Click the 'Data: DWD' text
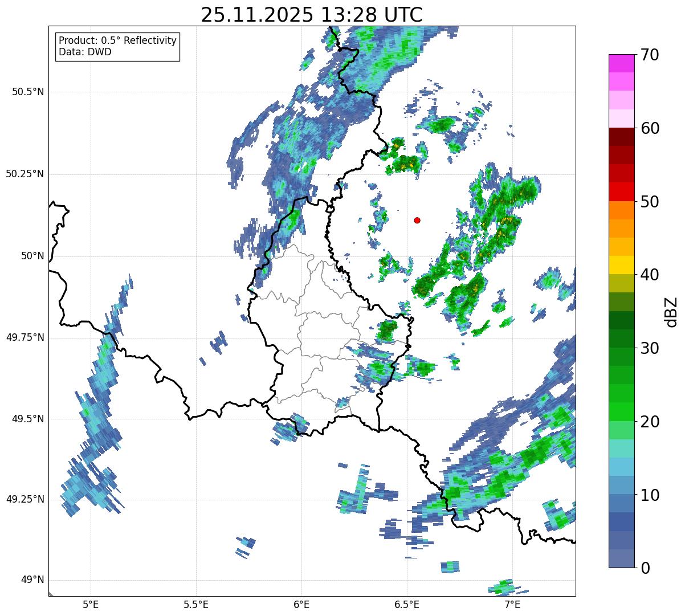The height and width of the screenshot is (616, 685). click(x=85, y=52)
